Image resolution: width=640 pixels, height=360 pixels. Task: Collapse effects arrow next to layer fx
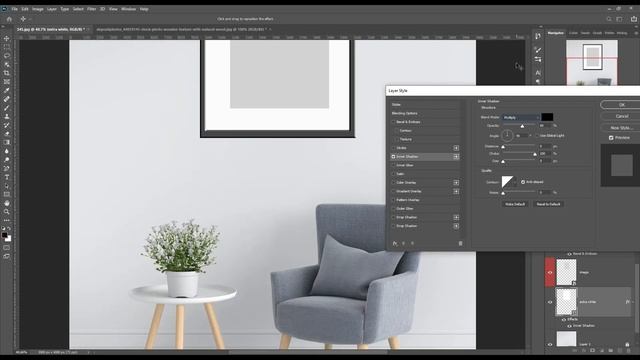633,302
